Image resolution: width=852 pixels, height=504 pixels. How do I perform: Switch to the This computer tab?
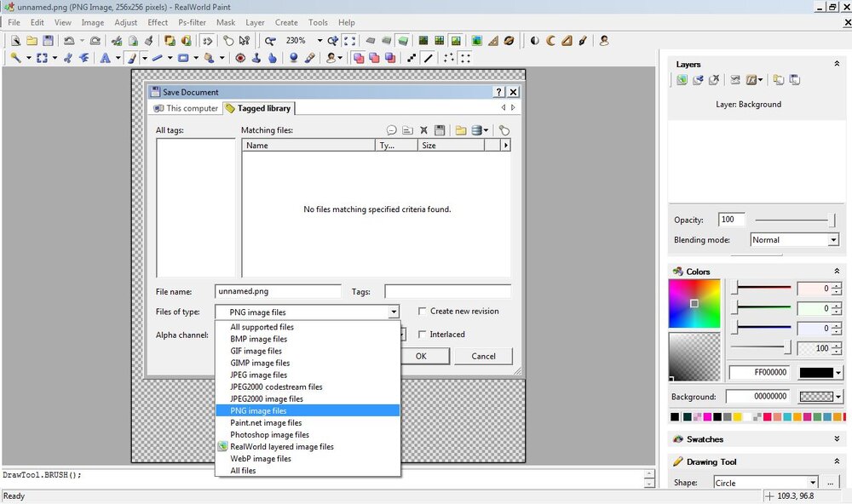186,108
